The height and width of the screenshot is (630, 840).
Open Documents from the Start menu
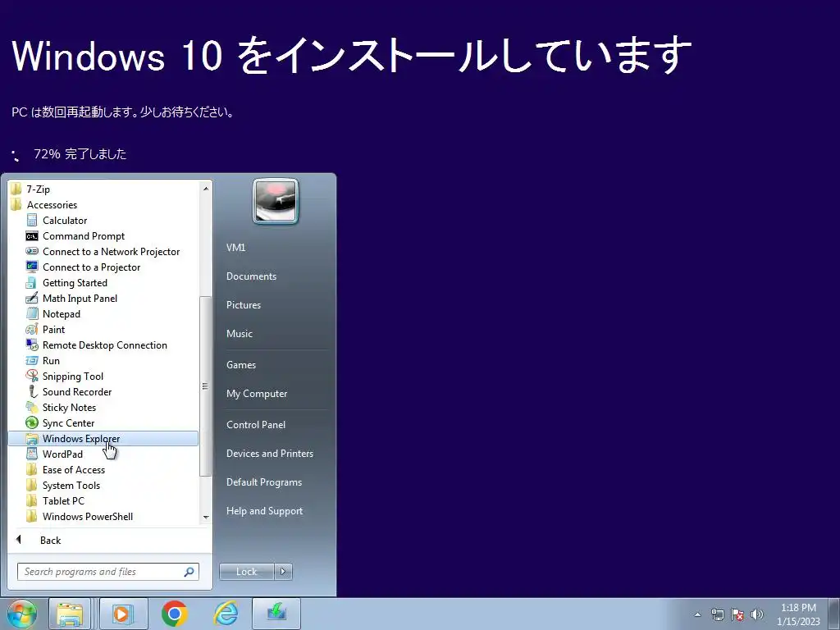click(x=251, y=276)
